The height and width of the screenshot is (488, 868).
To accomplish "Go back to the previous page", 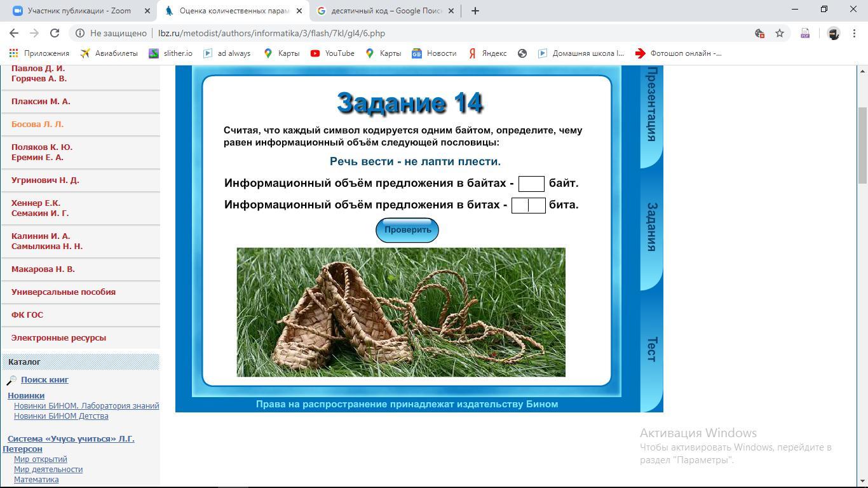I will pyautogui.click(x=14, y=33).
